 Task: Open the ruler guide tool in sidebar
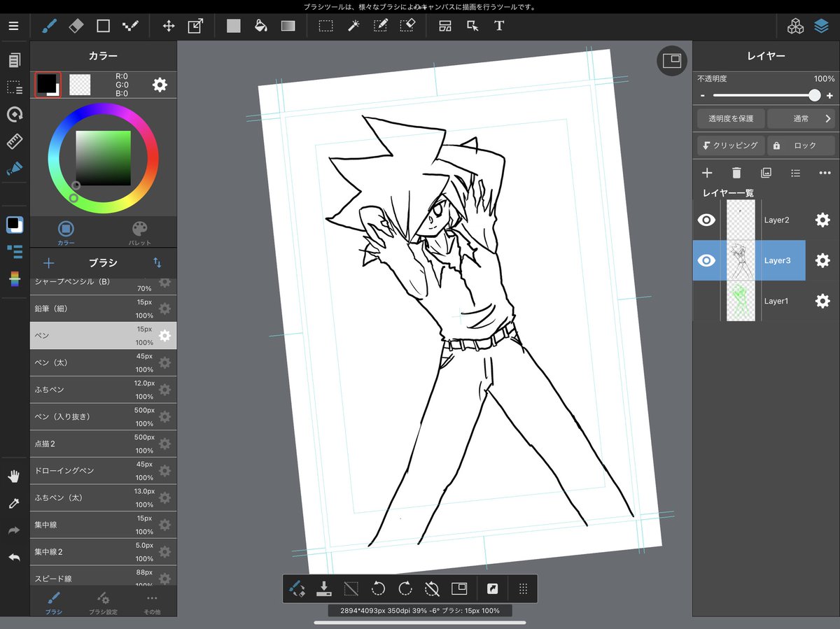14,141
